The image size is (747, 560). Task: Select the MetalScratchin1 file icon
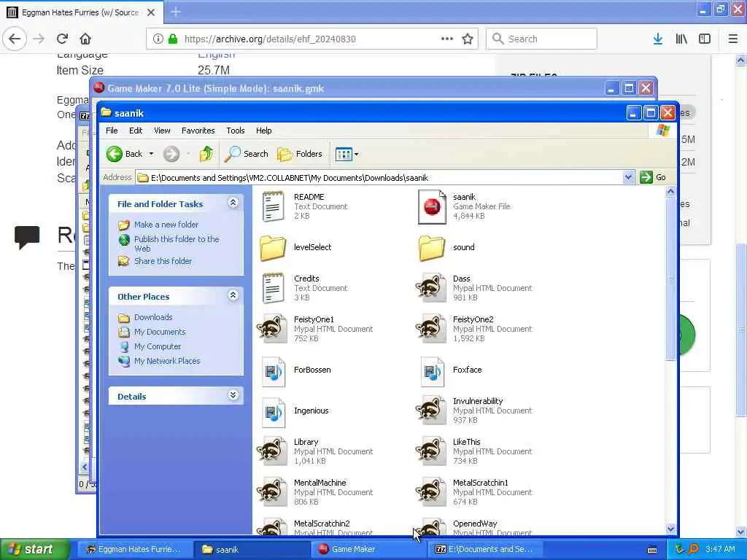tap(430, 492)
